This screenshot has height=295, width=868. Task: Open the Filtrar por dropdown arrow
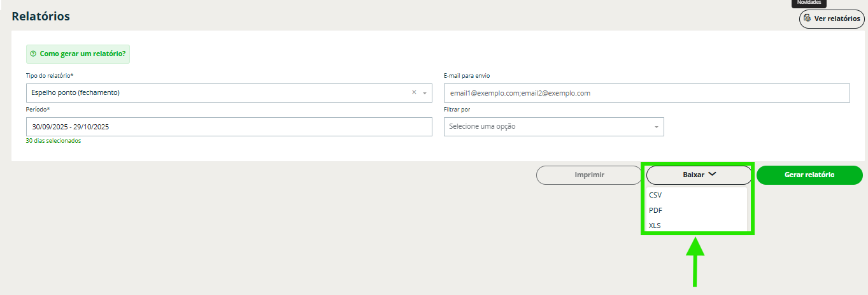[656, 127]
